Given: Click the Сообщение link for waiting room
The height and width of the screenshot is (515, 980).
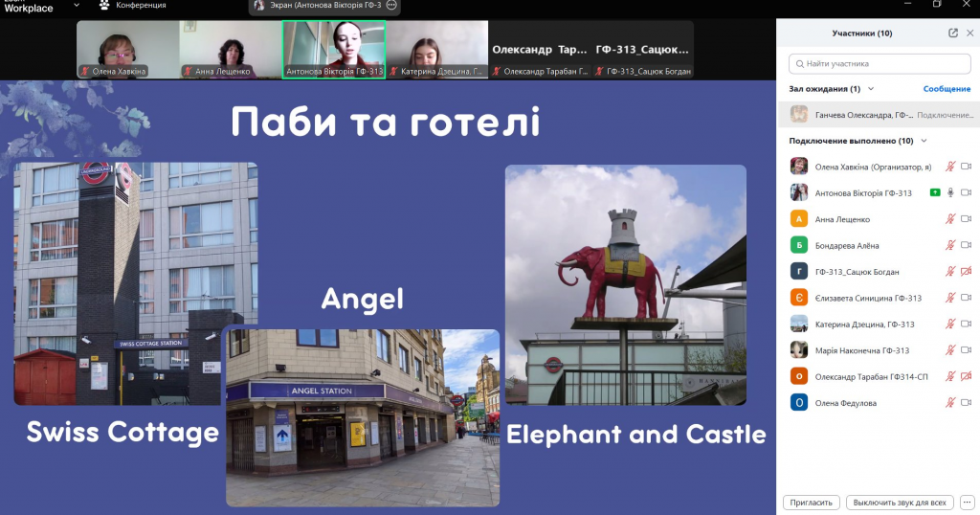Looking at the screenshot, I should coord(947,89).
